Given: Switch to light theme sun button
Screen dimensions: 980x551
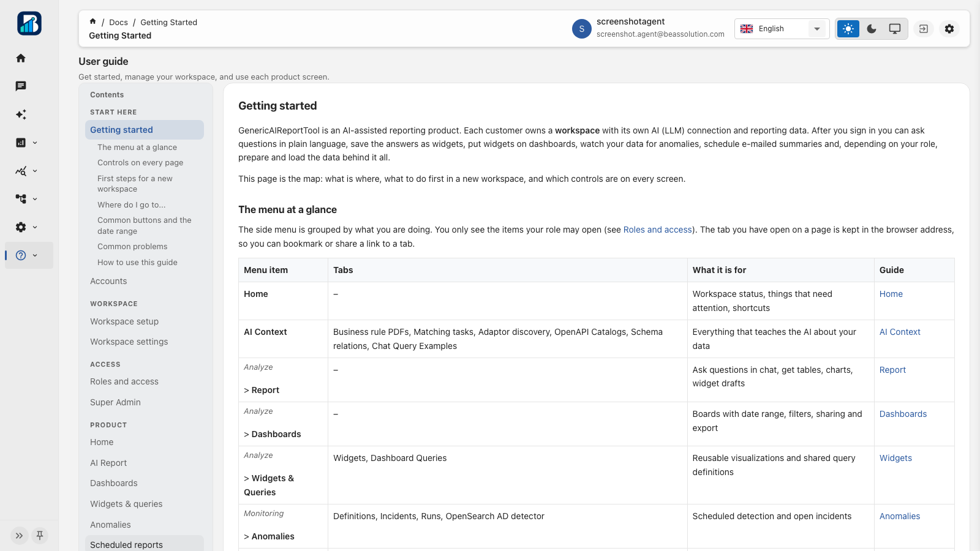Looking at the screenshot, I should click(848, 29).
